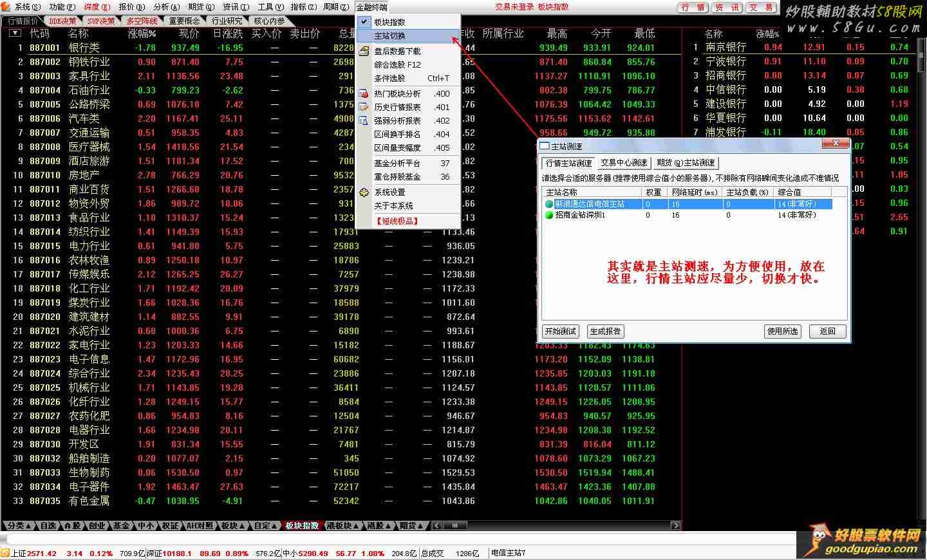Click the 网络延时(ms) column header
The height and width of the screenshot is (560, 927).
[x=695, y=192]
